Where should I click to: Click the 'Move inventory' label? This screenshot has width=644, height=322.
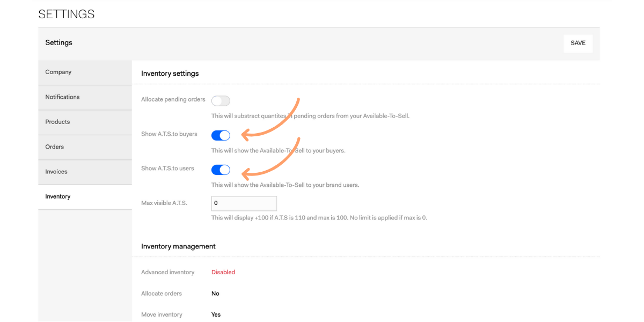162,314
